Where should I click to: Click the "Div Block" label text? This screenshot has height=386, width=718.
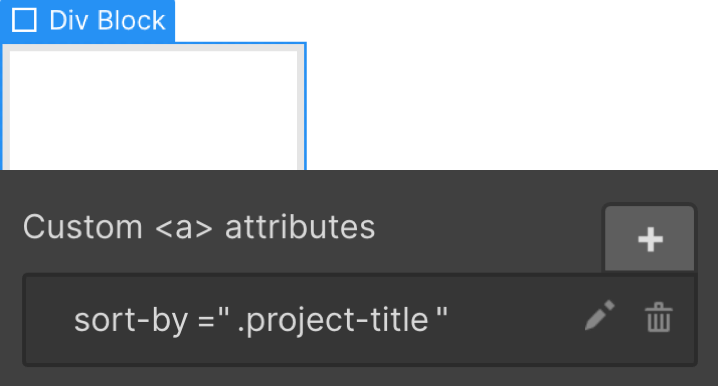(107, 21)
